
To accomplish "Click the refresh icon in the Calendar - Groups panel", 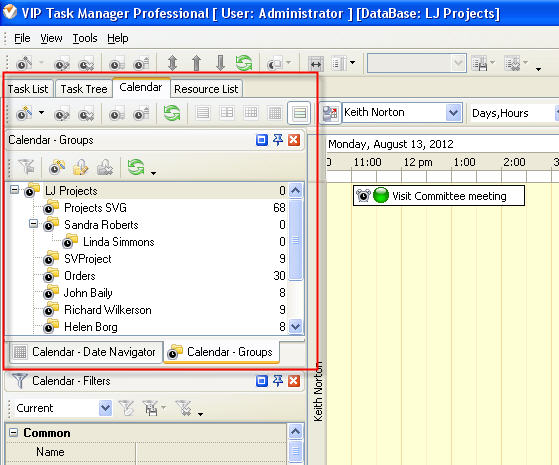I will [x=136, y=167].
